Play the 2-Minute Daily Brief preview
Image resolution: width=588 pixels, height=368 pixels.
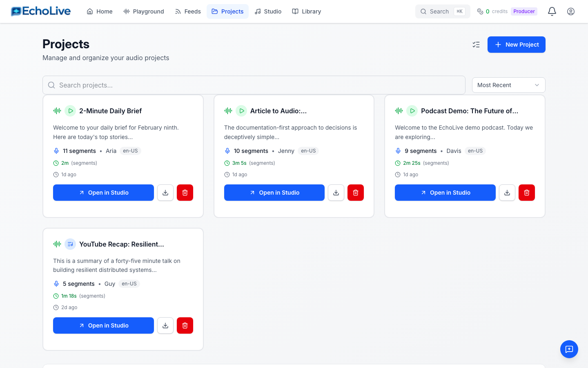pos(70,111)
